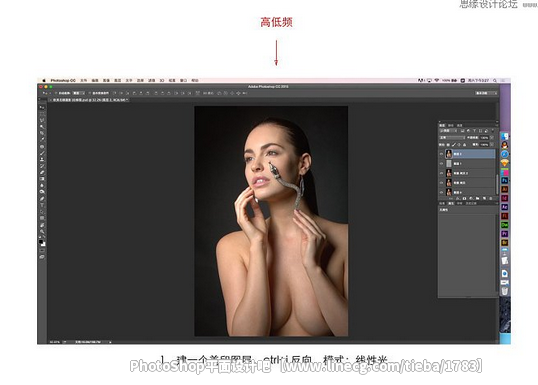The image size is (538, 385).
Task: Click the document title tab
Action: click(89, 100)
